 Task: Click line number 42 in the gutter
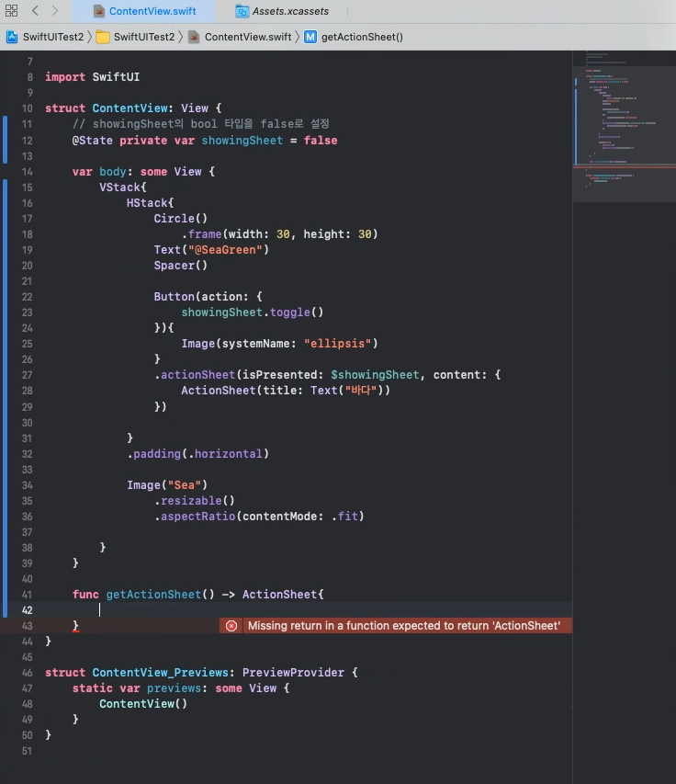click(27, 610)
